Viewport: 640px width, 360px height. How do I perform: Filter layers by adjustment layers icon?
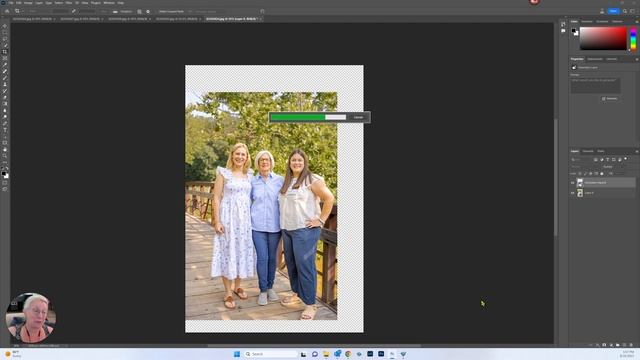[602, 160]
